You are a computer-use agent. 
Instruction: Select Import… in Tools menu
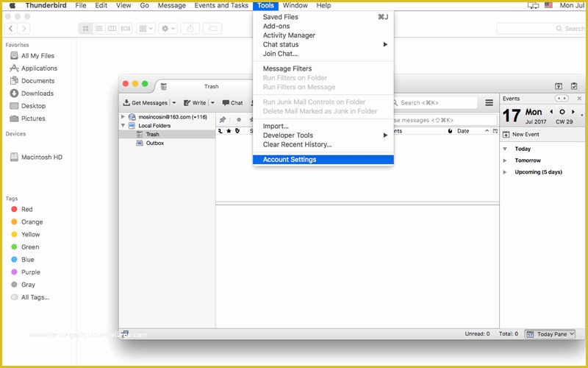323,126
